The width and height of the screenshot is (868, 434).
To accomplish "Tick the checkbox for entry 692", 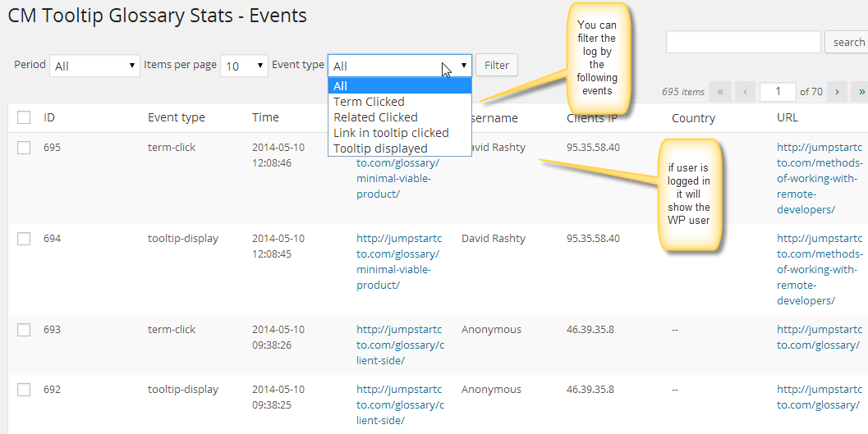I will [x=24, y=390].
